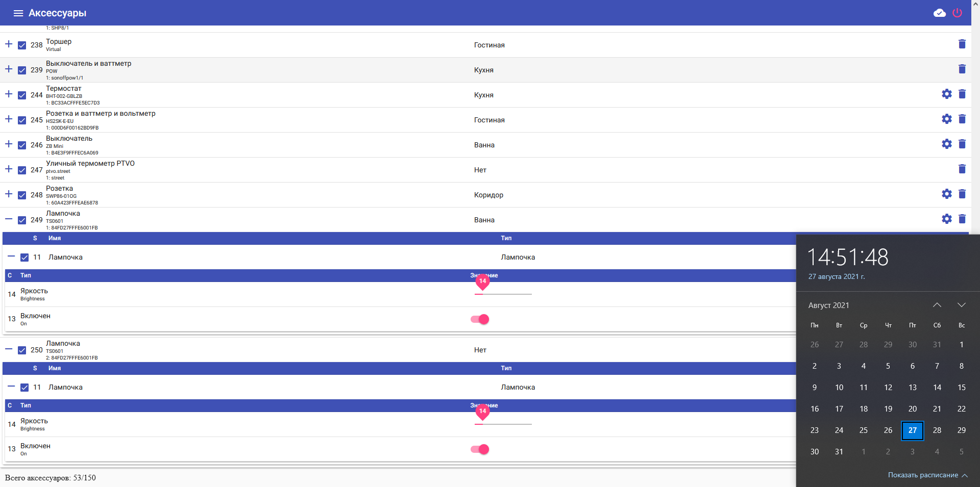Image resolution: width=980 pixels, height=487 pixels.
Task: Collapse Лампочка 249 with the minus icon
Action: point(8,219)
